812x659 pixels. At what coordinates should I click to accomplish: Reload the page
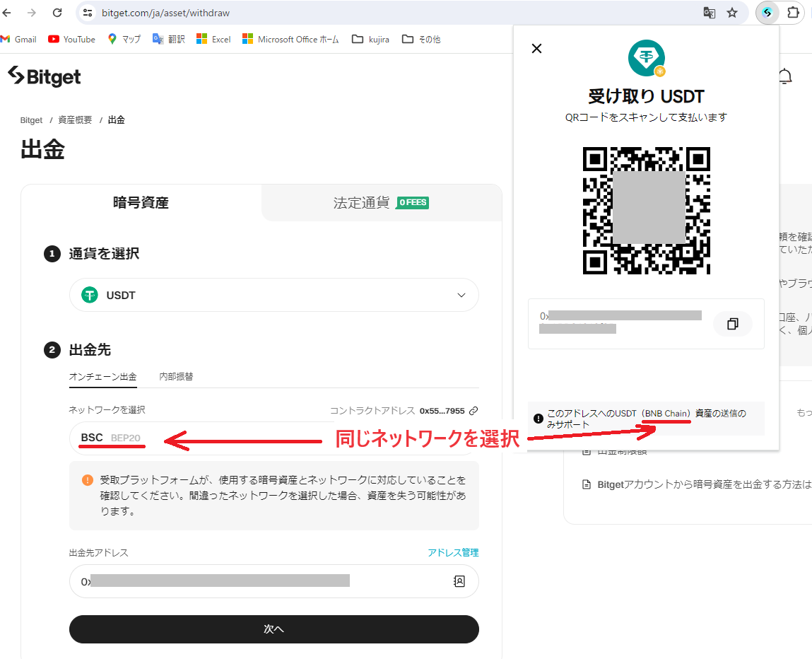click(57, 12)
